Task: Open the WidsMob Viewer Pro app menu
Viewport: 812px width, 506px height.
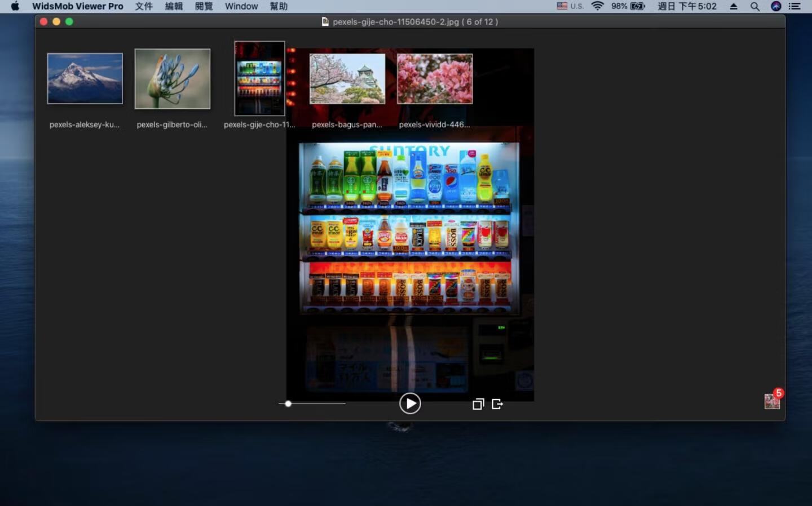Action: [77, 6]
